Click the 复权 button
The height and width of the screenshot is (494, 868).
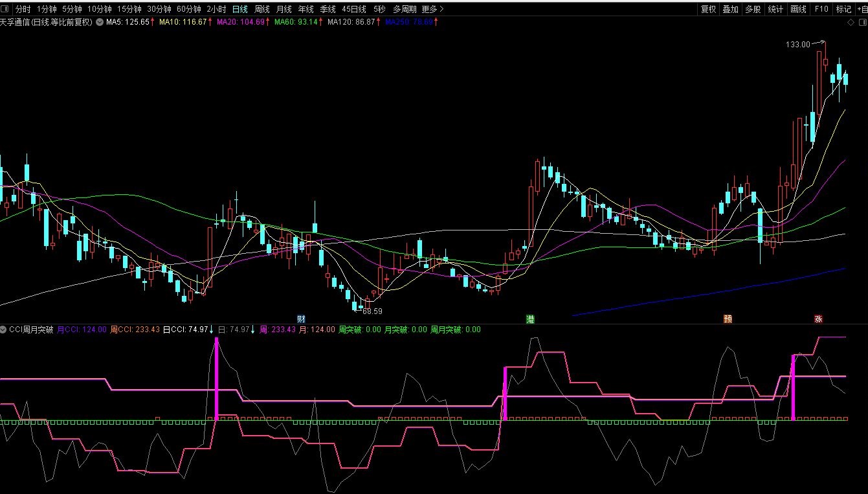coord(709,9)
